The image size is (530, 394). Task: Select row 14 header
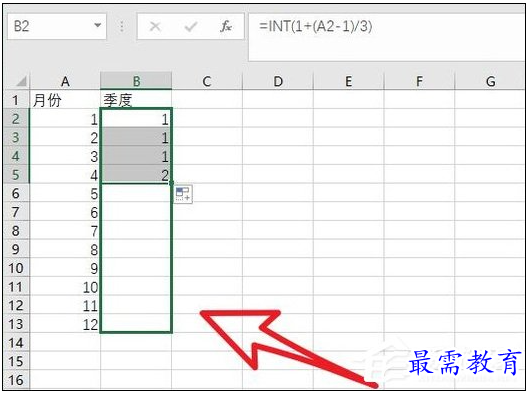click(x=16, y=343)
